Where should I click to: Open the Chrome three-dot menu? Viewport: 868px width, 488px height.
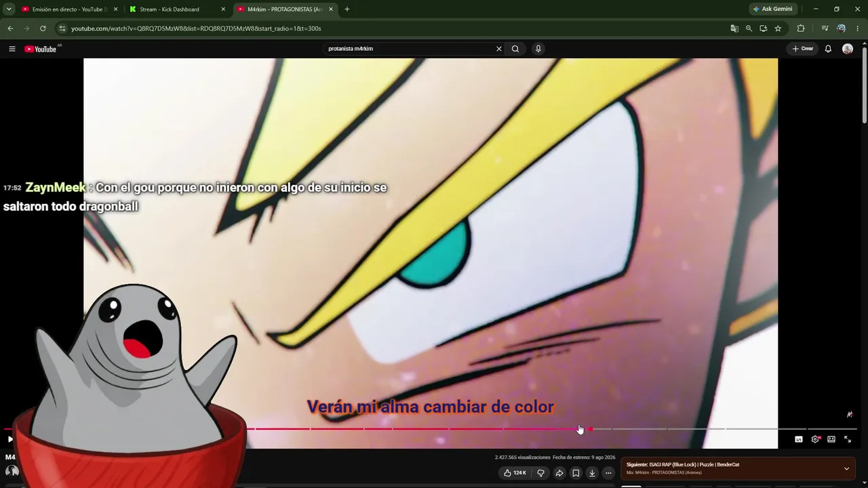[x=858, y=28]
